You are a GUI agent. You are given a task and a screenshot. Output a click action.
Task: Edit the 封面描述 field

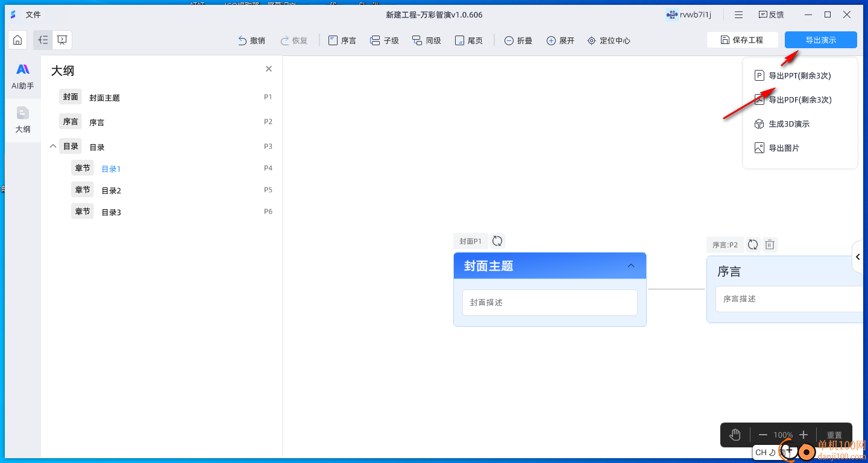[550, 303]
